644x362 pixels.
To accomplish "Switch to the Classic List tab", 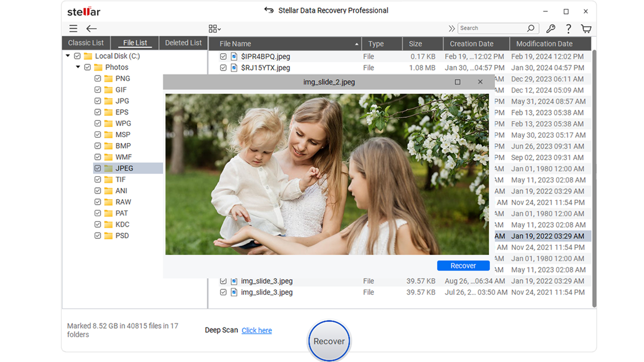I will [x=86, y=43].
